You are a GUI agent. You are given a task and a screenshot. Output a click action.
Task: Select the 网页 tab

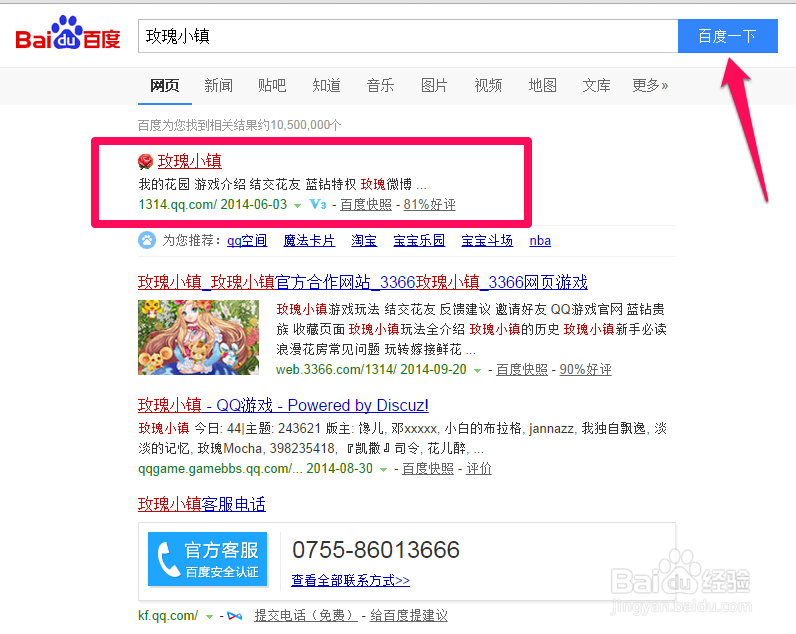pos(164,85)
